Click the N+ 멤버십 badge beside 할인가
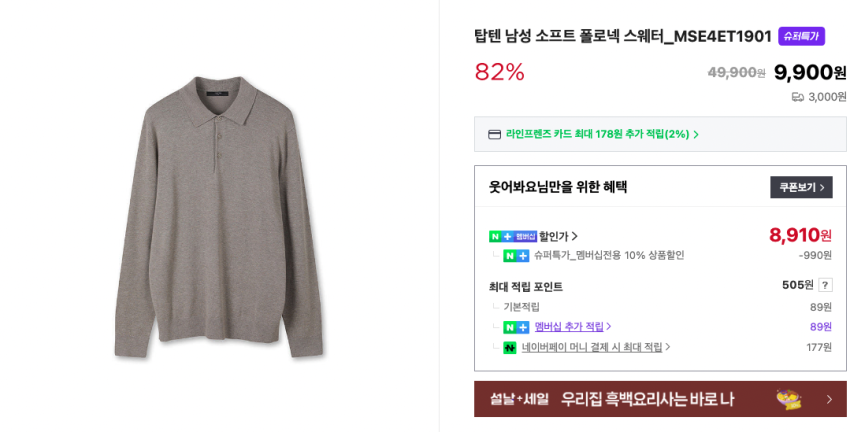Image resolution: width=850 pixels, height=432 pixels. click(x=512, y=236)
